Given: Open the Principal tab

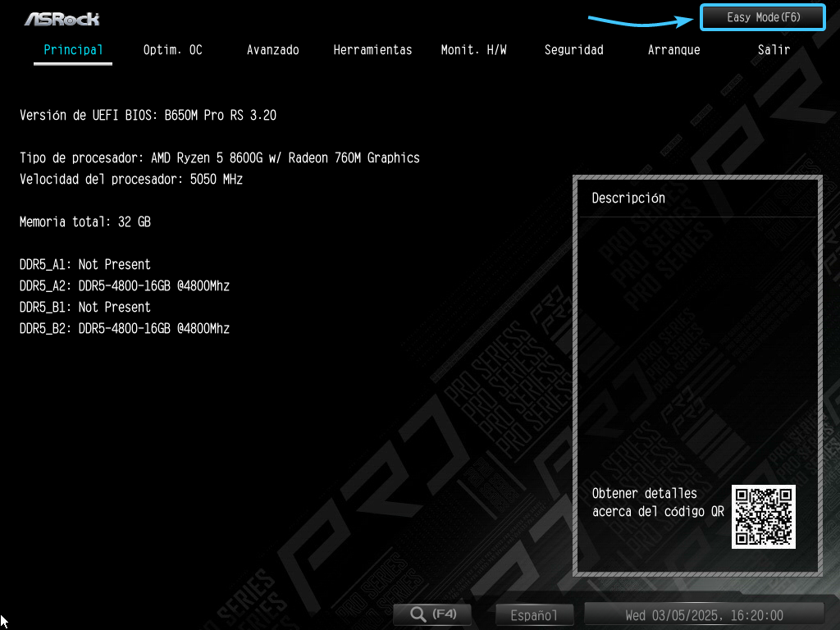Looking at the screenshot, I should click(73, 50).
